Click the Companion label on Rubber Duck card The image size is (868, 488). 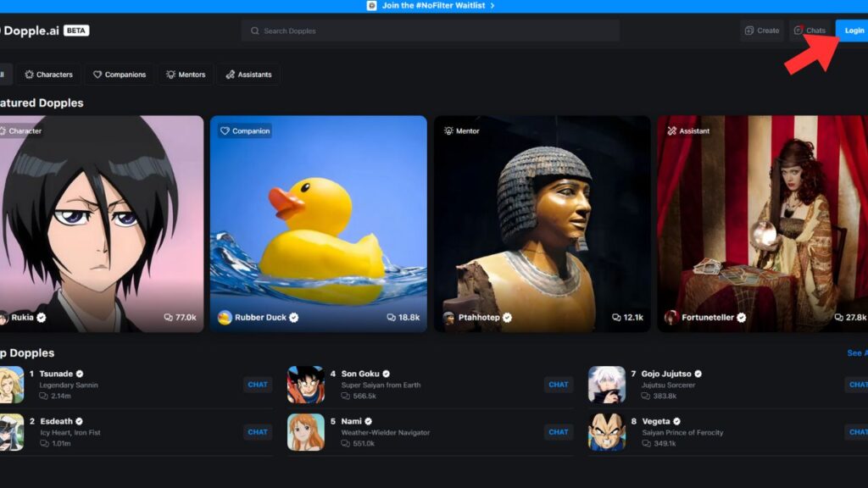coord(245,131)
